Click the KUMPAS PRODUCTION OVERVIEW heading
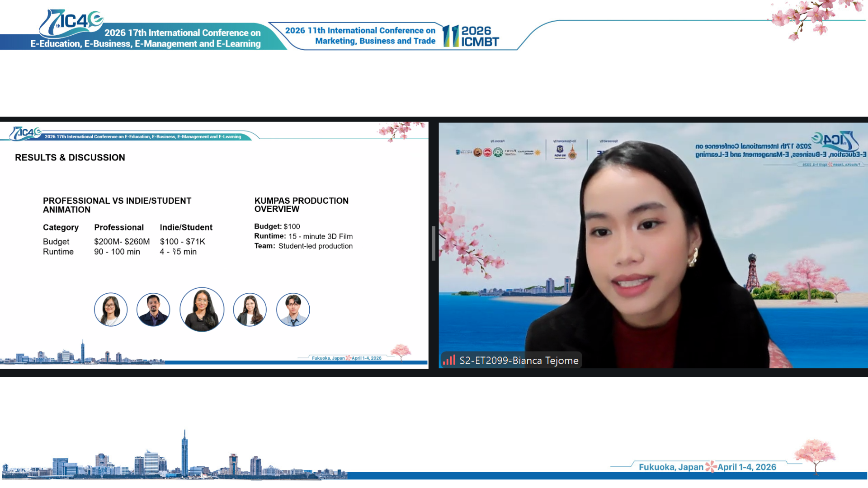Screen dimensions: 868x488 pyautogui.click(x=302, y=205)
